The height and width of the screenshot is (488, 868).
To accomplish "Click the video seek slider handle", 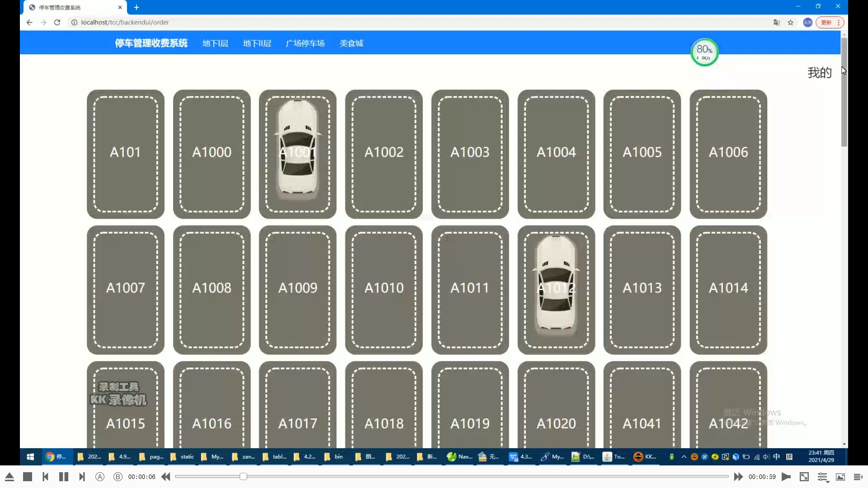I will pos(243,476).
